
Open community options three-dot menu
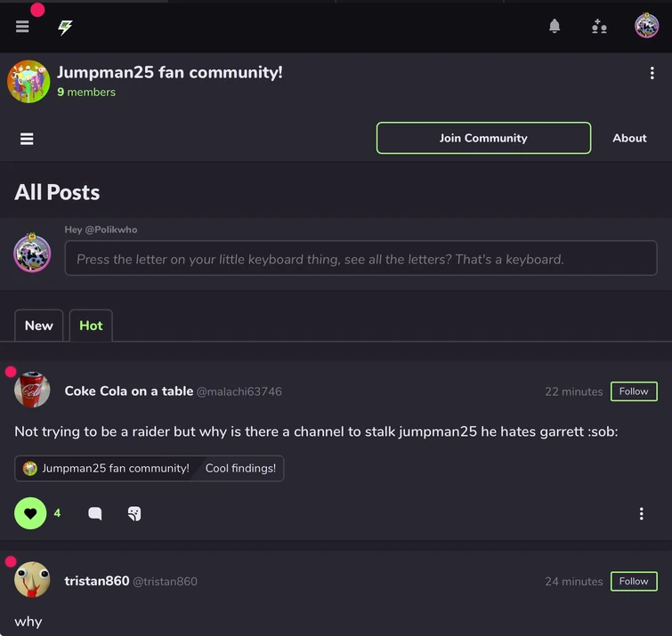[652, 73]
